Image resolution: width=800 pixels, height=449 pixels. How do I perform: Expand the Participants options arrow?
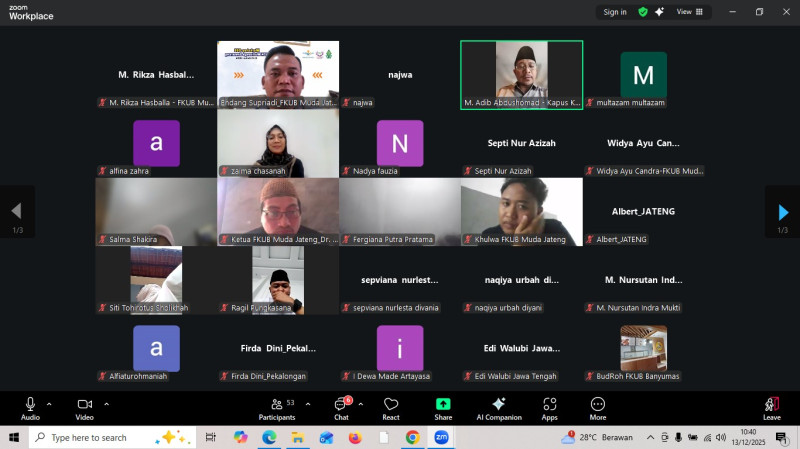click(304, 404)
